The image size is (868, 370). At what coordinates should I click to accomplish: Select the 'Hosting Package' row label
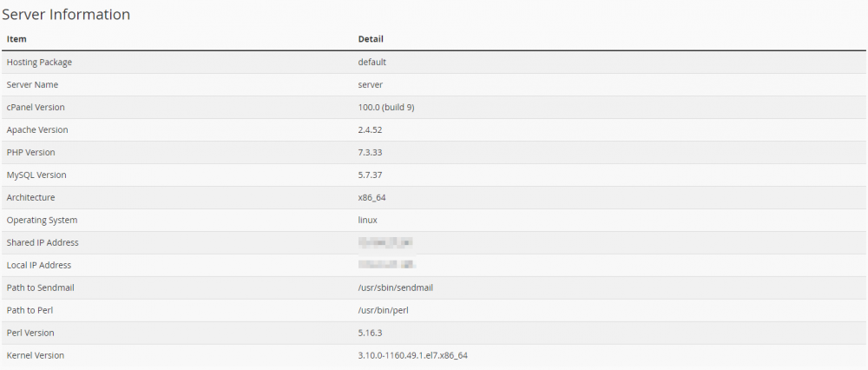click(39, 62)
